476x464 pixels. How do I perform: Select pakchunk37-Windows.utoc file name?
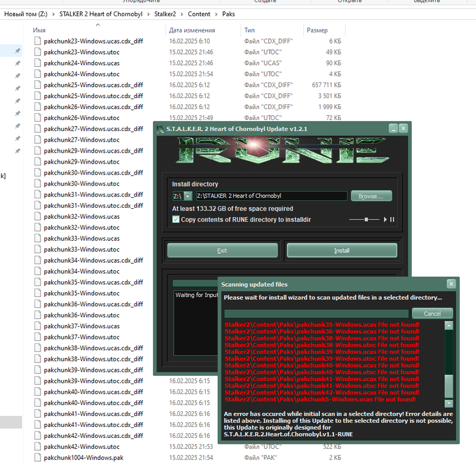[82, 337]
